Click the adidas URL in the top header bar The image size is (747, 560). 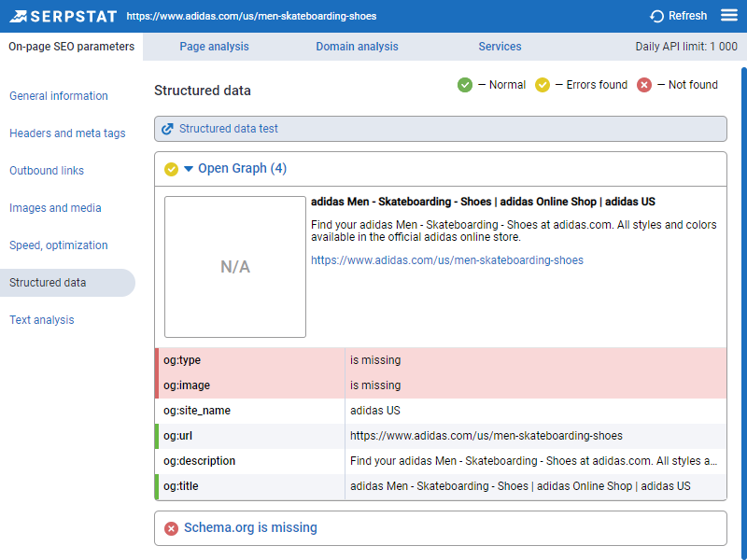251,16
